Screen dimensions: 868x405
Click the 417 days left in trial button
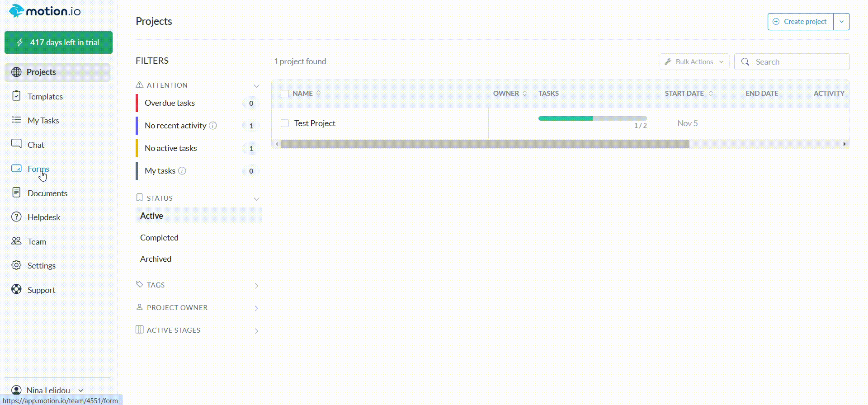[58, 42]
